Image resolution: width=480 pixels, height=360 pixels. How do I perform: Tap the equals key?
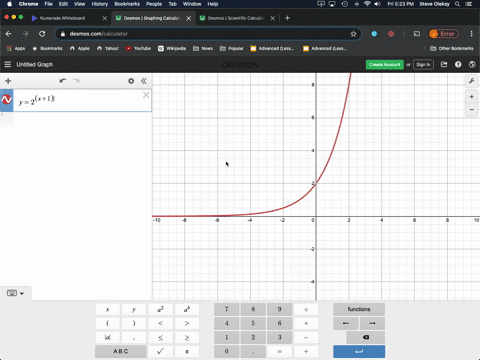click(279, 351)
